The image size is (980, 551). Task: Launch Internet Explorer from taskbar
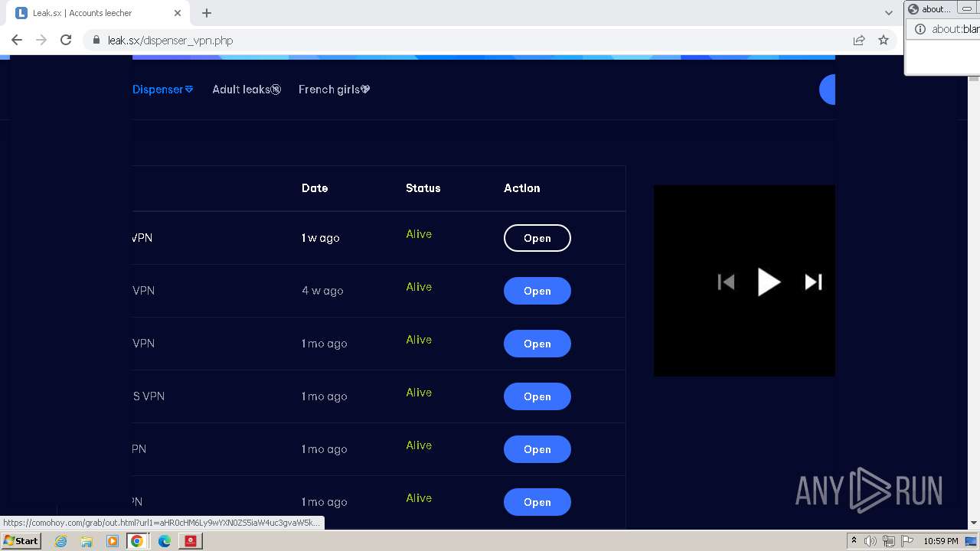(60, 541)
